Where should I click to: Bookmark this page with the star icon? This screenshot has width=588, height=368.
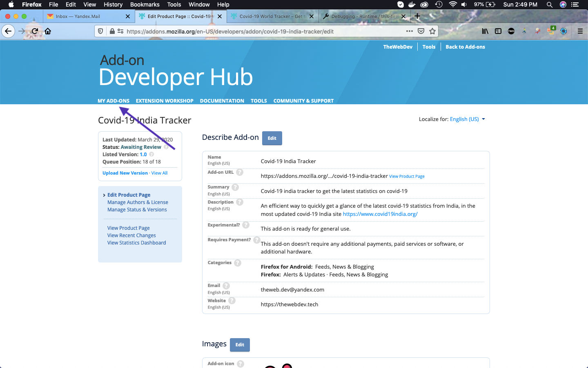point(432,31)
